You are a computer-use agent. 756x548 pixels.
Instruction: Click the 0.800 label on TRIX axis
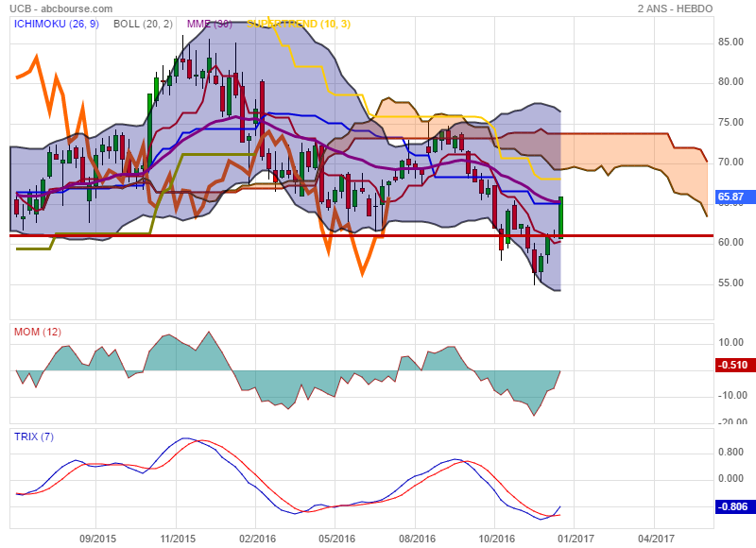[730, 452]
